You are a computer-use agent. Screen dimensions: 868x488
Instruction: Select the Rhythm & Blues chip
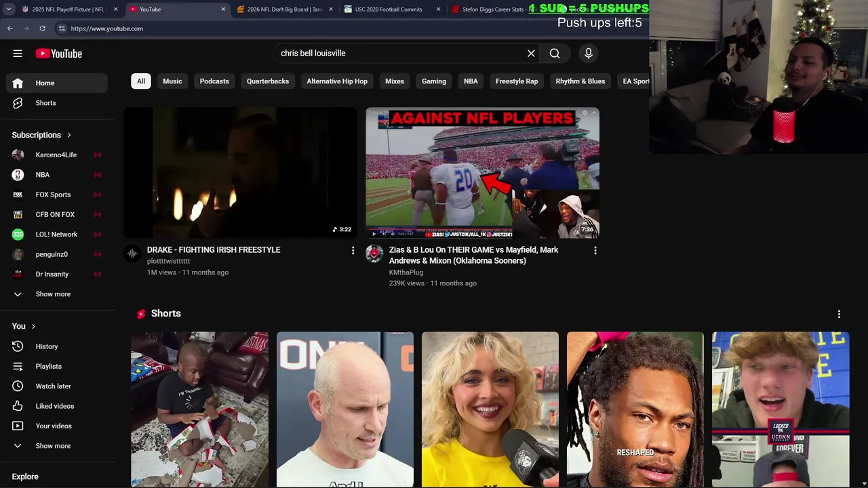point(580,81)
